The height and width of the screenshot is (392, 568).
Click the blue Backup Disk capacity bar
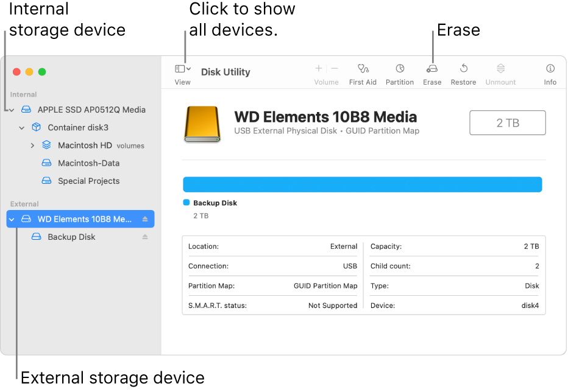362,184
